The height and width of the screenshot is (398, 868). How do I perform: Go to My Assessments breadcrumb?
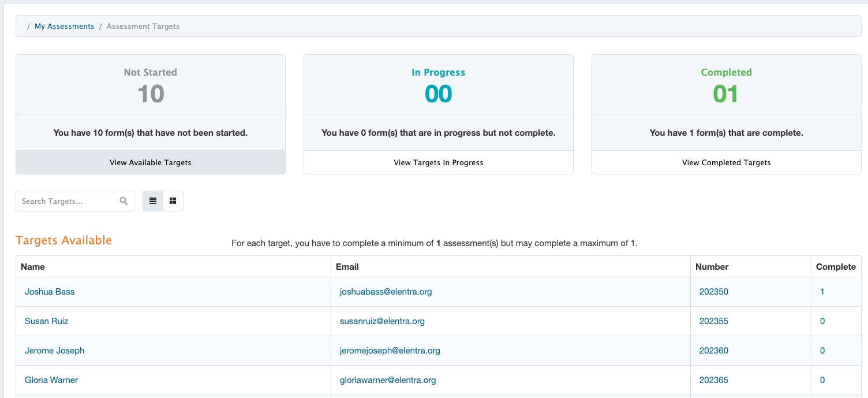tap(64, 27)
